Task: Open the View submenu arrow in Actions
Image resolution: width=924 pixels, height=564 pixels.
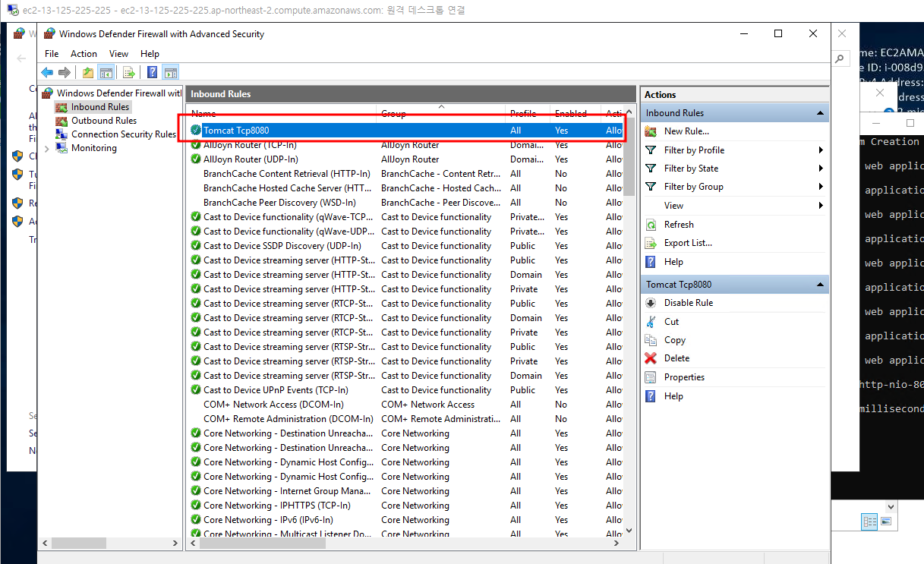Action: 821,206
